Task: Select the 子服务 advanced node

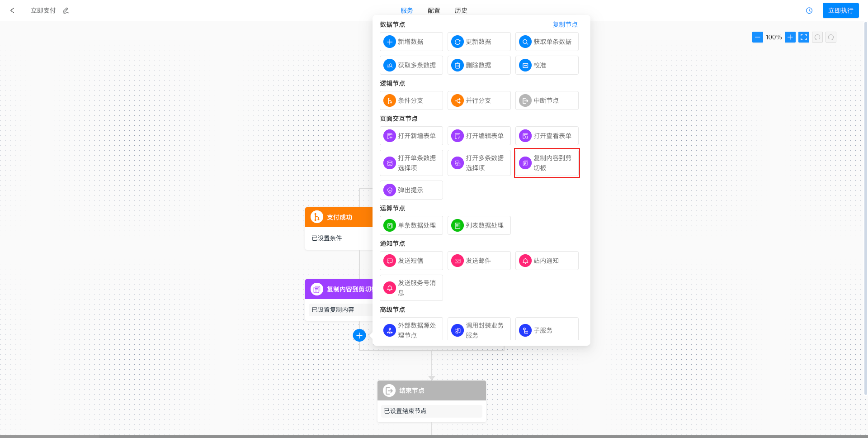Action: (x=547, y=330)
